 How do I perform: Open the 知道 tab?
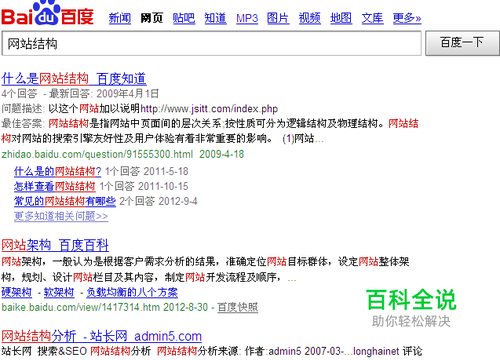tap(215, 18)
